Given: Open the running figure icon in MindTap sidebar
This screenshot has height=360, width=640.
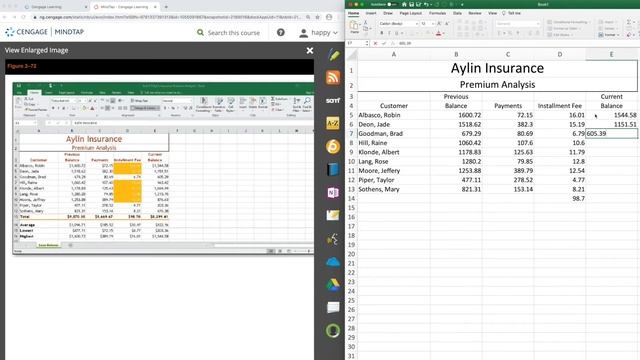Looking at the screenshot, I should coord(333,239).
